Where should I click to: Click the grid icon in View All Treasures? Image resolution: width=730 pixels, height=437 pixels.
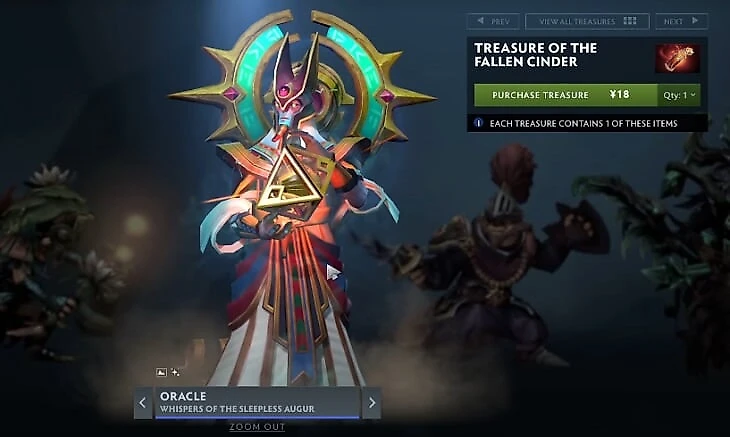pyautogui.click(x=629, y=21)
